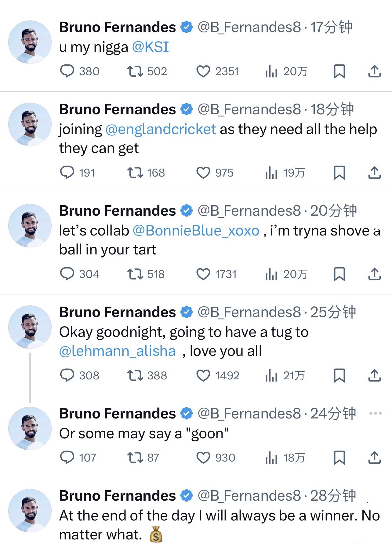The image size is (392, 544).
Task: Bookmark the @englandcricket tweet
Action: pos(339,173)
